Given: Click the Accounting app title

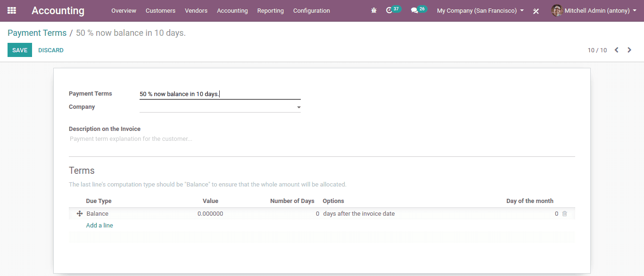Looking at the screenshot, I should coord(58,10).
